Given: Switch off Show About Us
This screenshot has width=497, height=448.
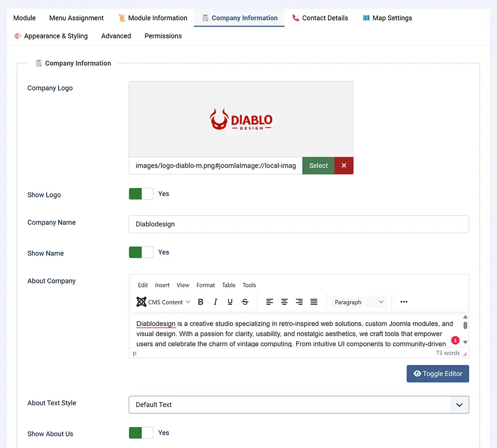Looking at the screenshot, I should [x=141, y=433].
